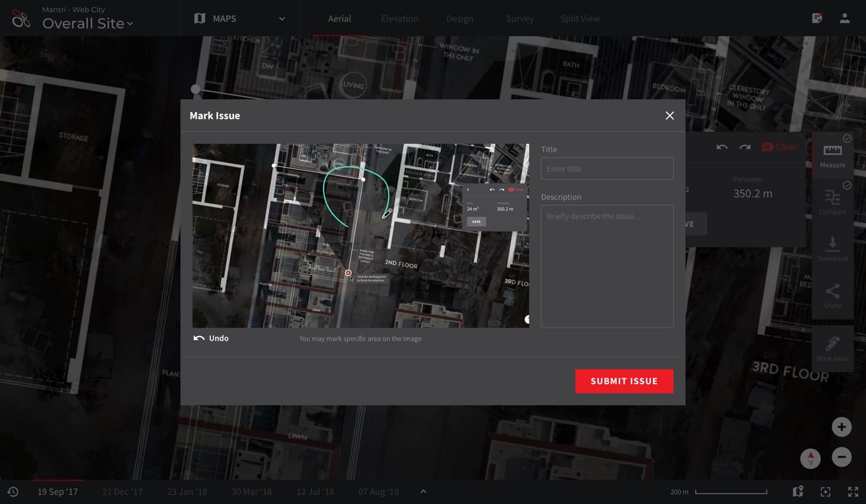Click the Share tool icon
This screenshot has height=504, width=866.
pos(832,291)
